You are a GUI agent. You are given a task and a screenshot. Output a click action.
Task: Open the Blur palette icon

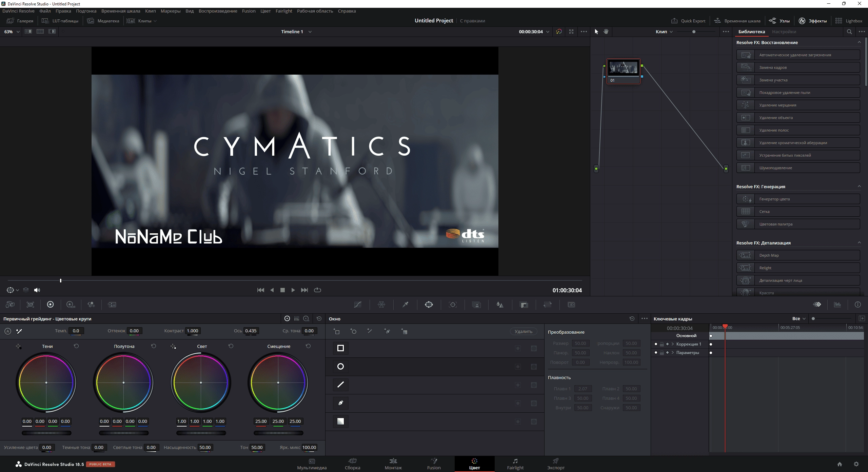pos(500,304)
